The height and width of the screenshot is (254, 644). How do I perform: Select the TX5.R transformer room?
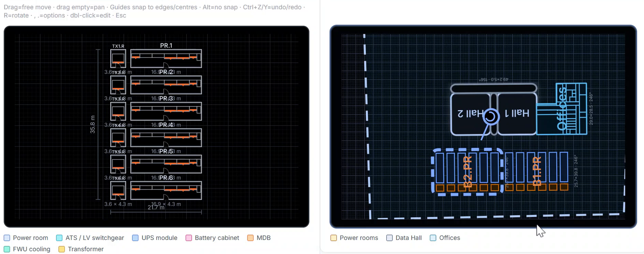[118, 164]
